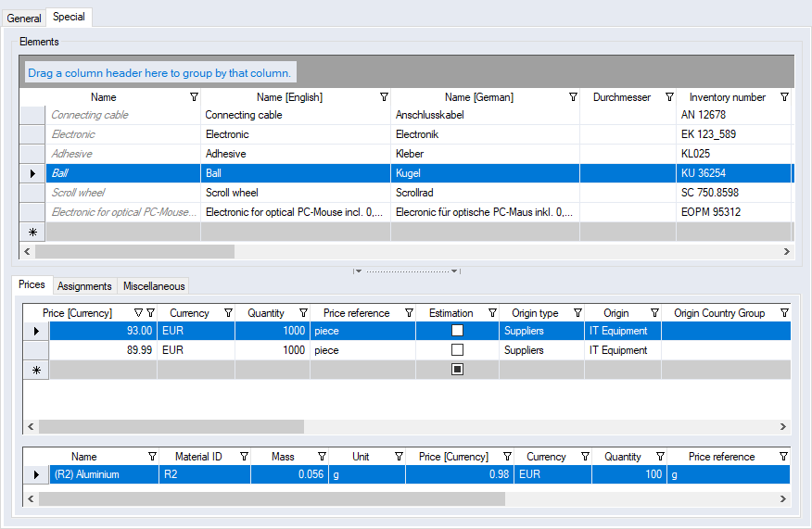Click filter icon on Origin type column
The height and width of the screenshot is (529, 812).
pos(577,313)
